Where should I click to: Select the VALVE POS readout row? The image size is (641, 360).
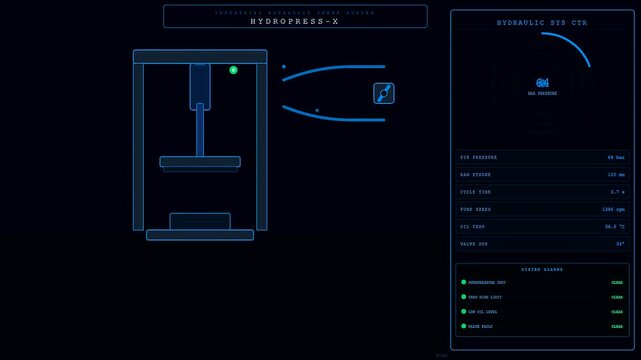542,244
